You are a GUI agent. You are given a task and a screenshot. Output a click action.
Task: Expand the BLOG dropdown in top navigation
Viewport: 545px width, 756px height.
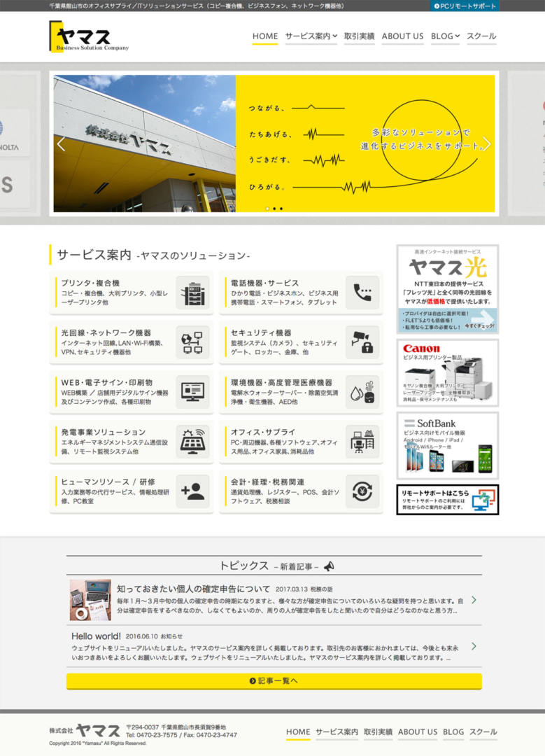pyautogui.click(x=445, y=36)
